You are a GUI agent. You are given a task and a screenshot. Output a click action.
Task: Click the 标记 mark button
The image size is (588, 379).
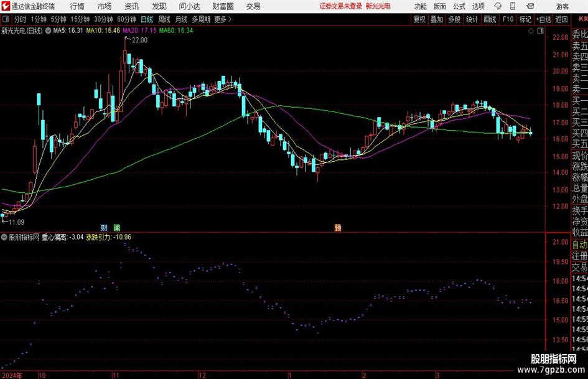coord(525,19)
